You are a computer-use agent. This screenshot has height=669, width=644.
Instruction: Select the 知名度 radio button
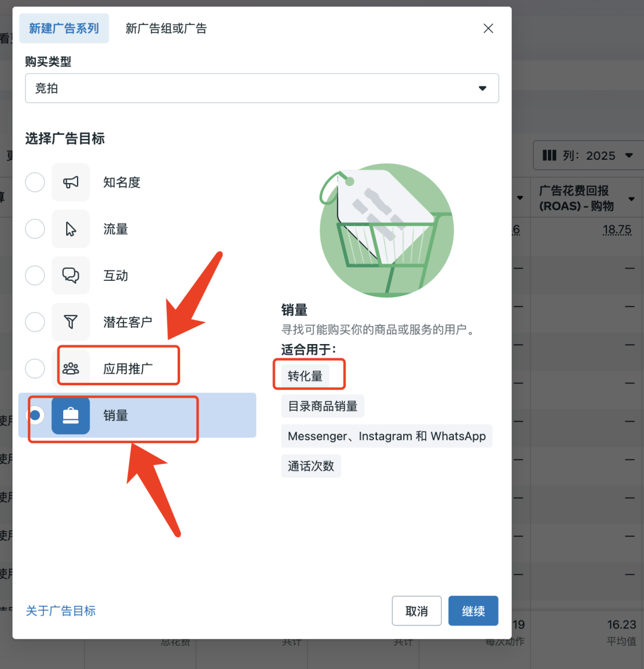point(35,182)
